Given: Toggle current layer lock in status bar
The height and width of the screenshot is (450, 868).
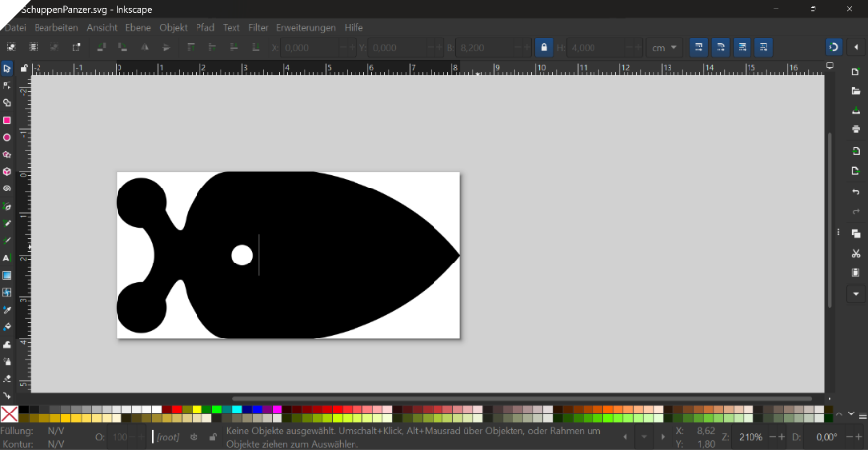Looking at the screenshot, I should coord(212,437).
